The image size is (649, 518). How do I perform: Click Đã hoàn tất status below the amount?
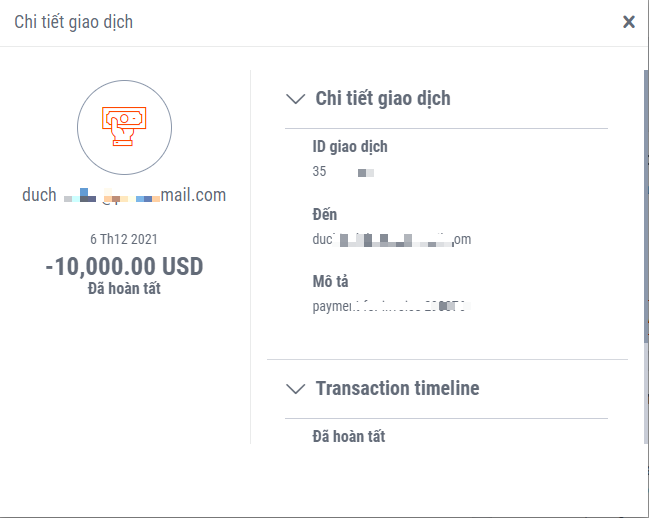(x=124, y=289)
